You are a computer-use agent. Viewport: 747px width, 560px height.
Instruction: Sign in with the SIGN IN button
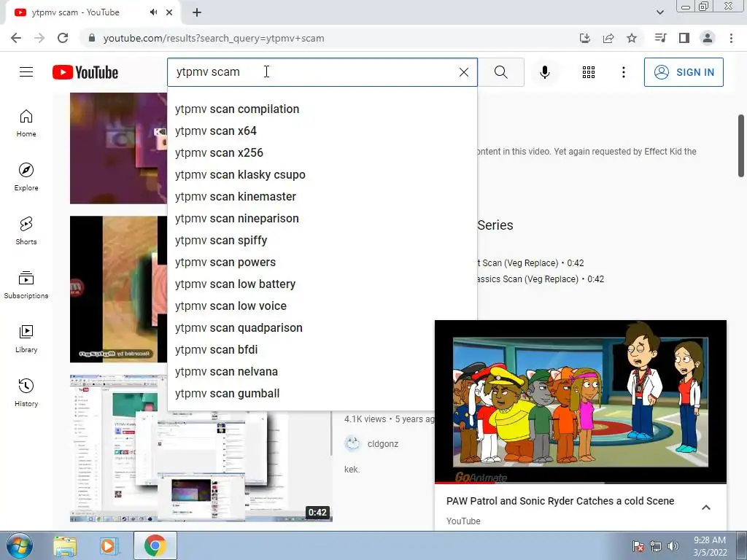tap(684, 72)
